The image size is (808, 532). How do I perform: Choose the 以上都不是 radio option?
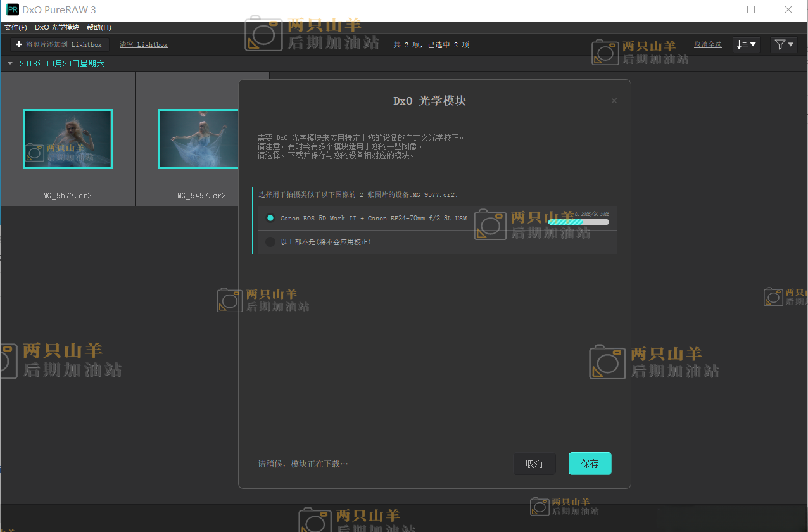(270, 242)
